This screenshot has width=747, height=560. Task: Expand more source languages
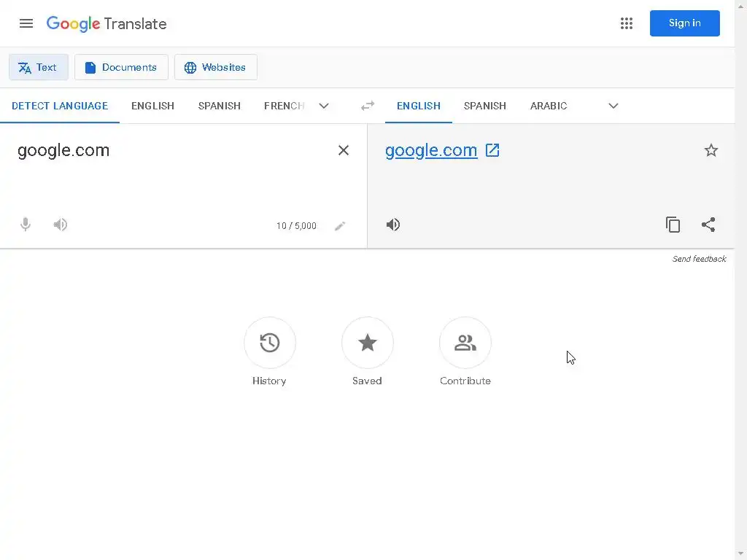[x=324, y=106]
